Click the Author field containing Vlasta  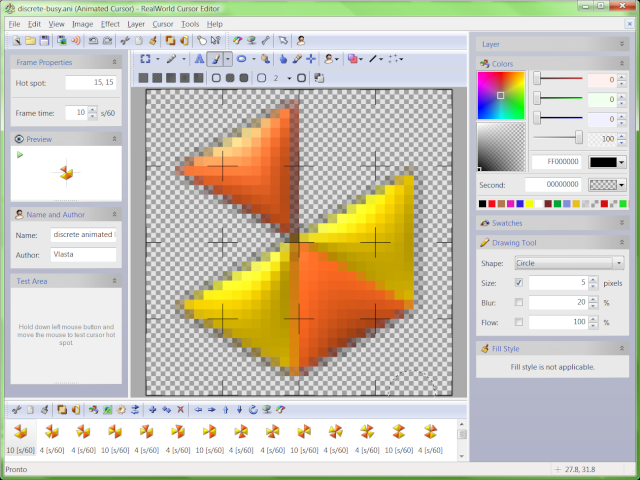[x=83, y=254]
